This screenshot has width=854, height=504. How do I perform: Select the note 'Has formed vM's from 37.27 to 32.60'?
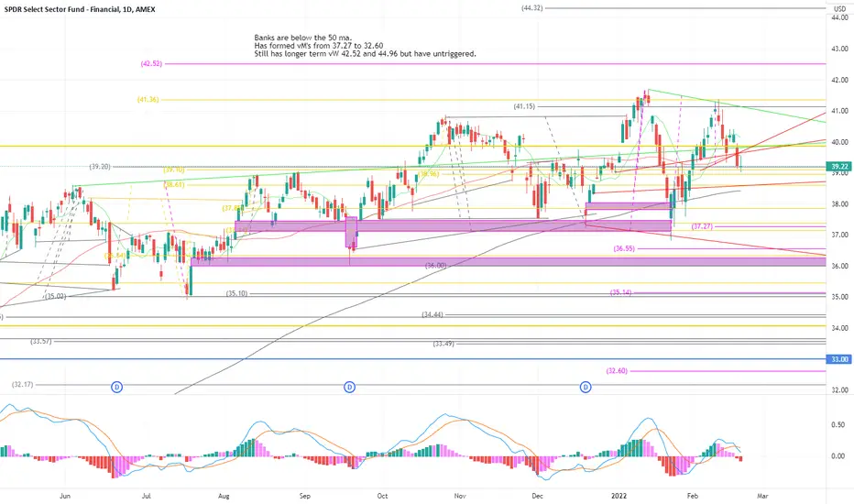click(319, 46)
